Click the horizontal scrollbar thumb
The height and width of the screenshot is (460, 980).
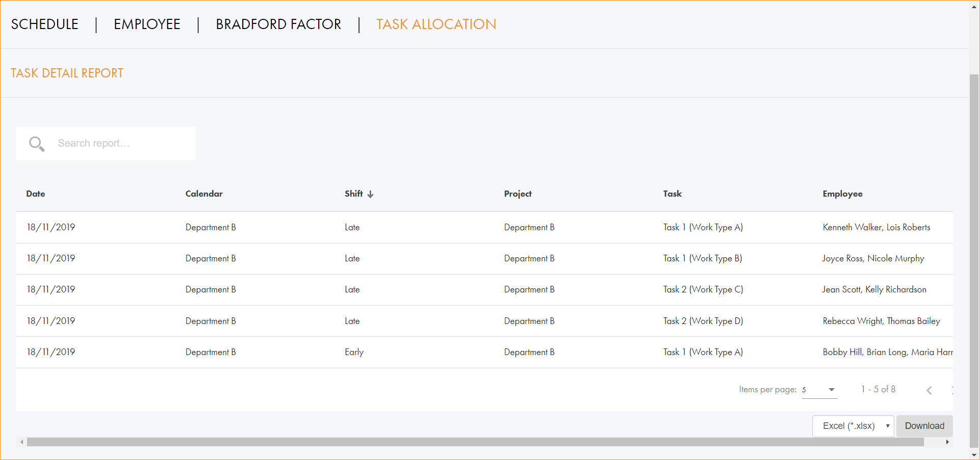[x=474, y=442]
